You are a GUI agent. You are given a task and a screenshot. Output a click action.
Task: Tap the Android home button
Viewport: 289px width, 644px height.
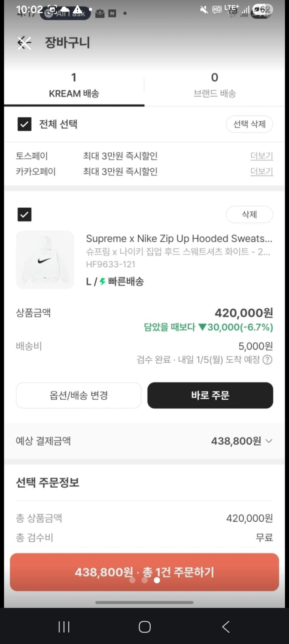point(144,627)
